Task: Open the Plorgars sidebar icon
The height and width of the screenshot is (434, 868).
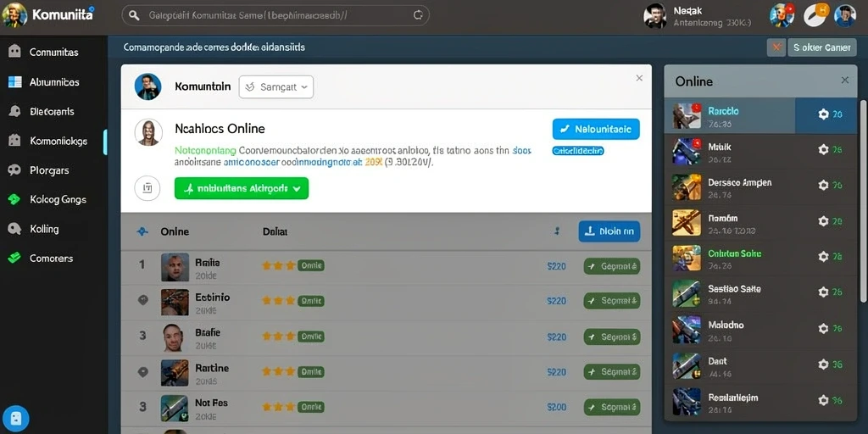Action: point(14,170)
